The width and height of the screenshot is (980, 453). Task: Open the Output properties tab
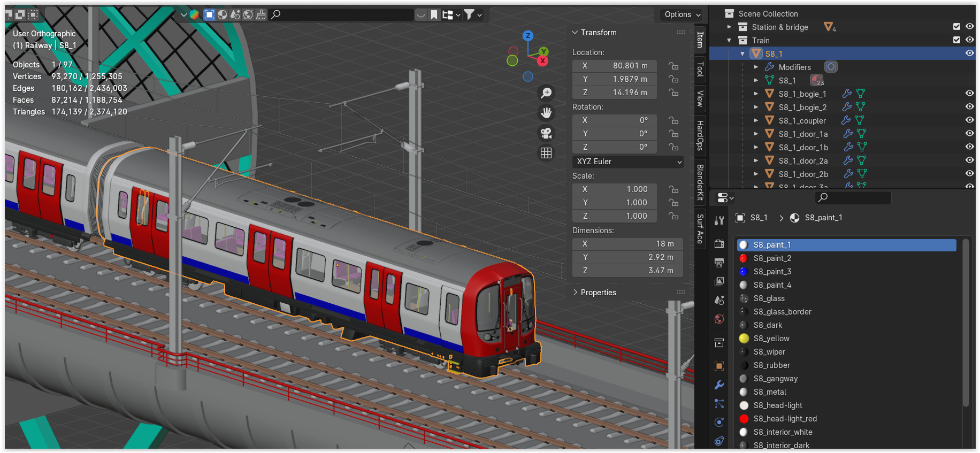pyautogui.click(x=719, y=262)
